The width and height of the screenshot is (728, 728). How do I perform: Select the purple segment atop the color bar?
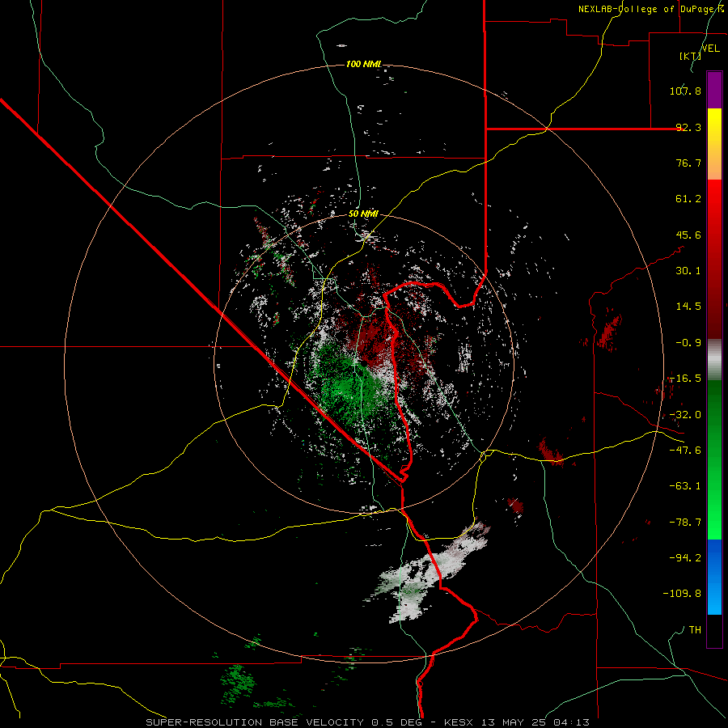pos(714,90)
